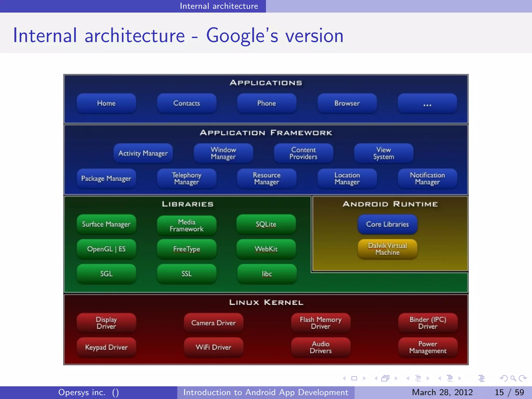
Task: Select the View System box
Action: (384, 153)
